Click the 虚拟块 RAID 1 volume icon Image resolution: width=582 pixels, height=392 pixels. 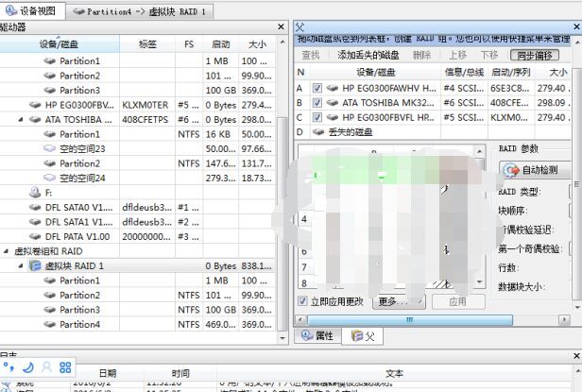tap(35, 266)
